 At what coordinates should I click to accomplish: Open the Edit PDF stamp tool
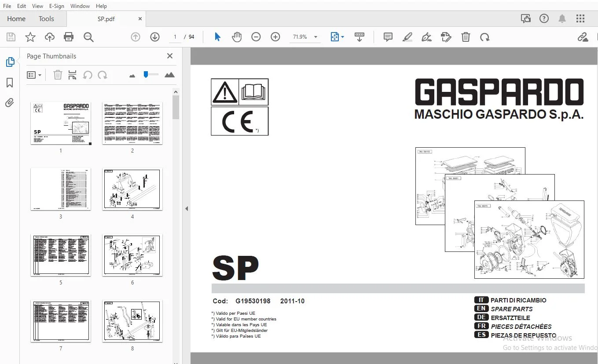(x=446, y=37)
